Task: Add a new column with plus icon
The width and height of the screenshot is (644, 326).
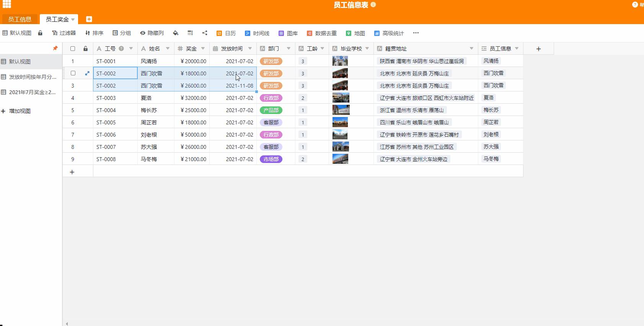Action: [x=538, y=49]
